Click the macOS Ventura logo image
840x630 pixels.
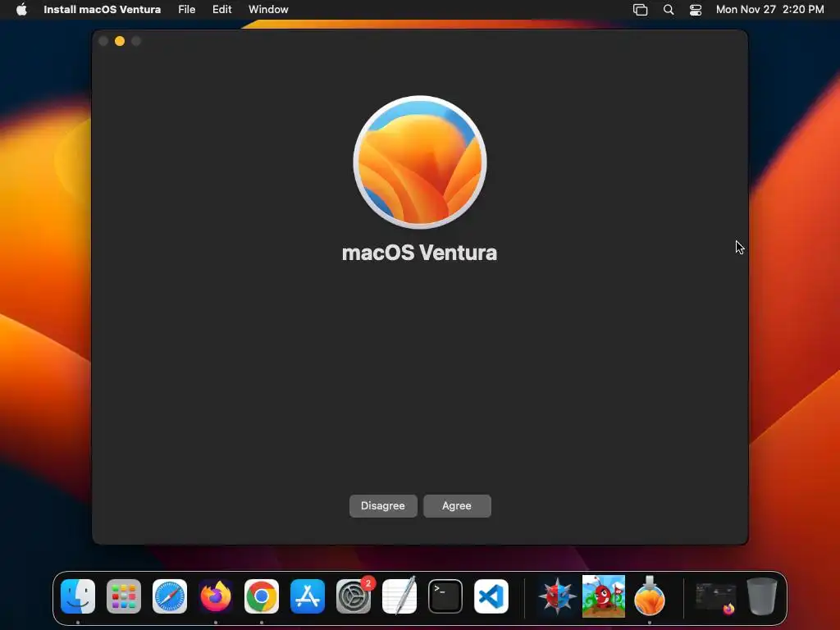[x=420, y=162]
